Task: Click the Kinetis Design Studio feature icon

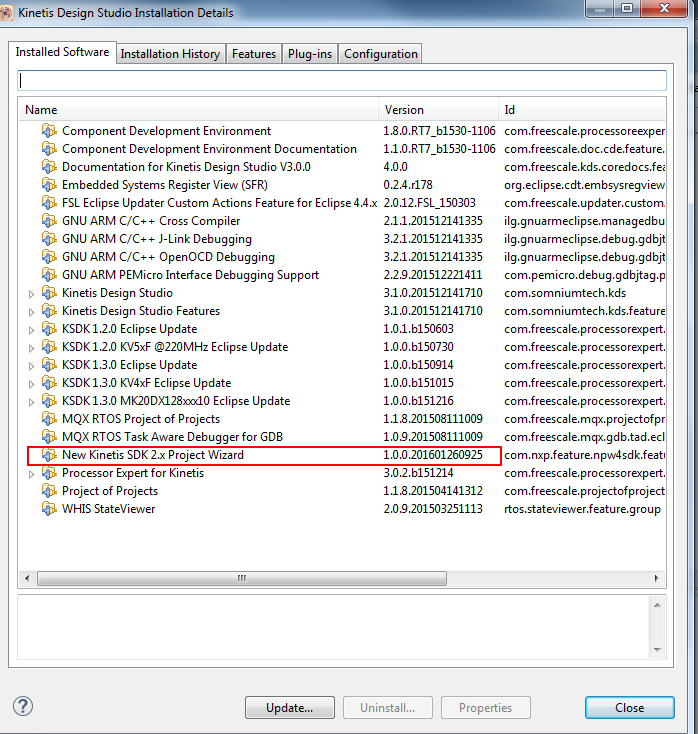Action: [x=49, y=293]
